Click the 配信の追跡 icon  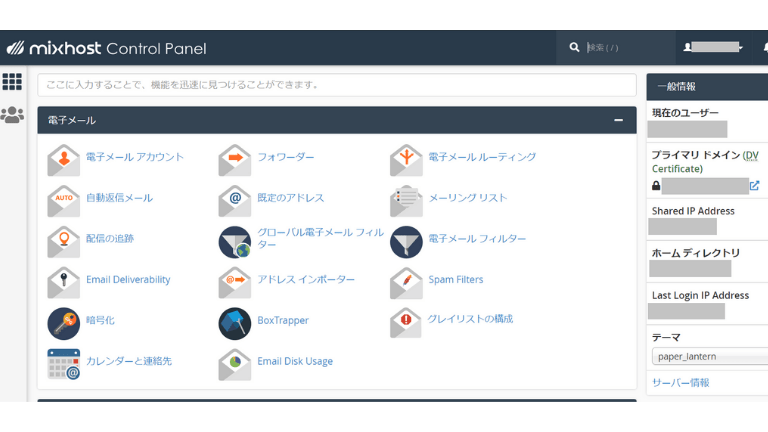pos(64,241)
